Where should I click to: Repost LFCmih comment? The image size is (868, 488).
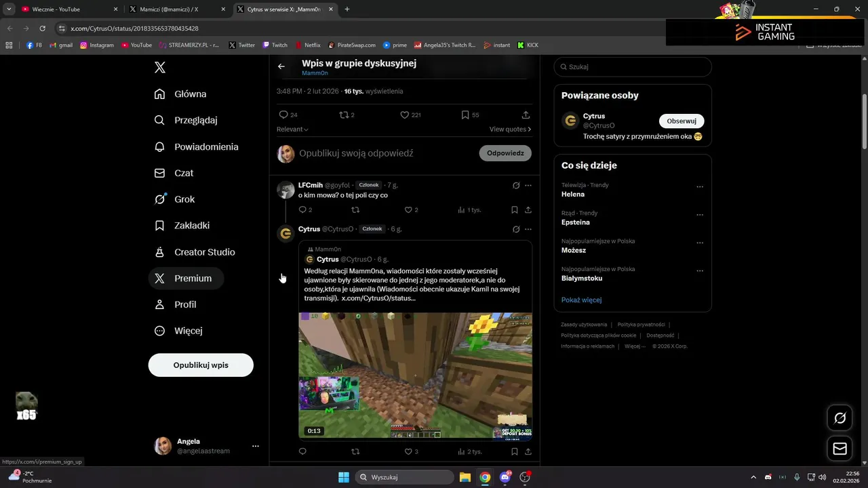(x=355, y=210)
